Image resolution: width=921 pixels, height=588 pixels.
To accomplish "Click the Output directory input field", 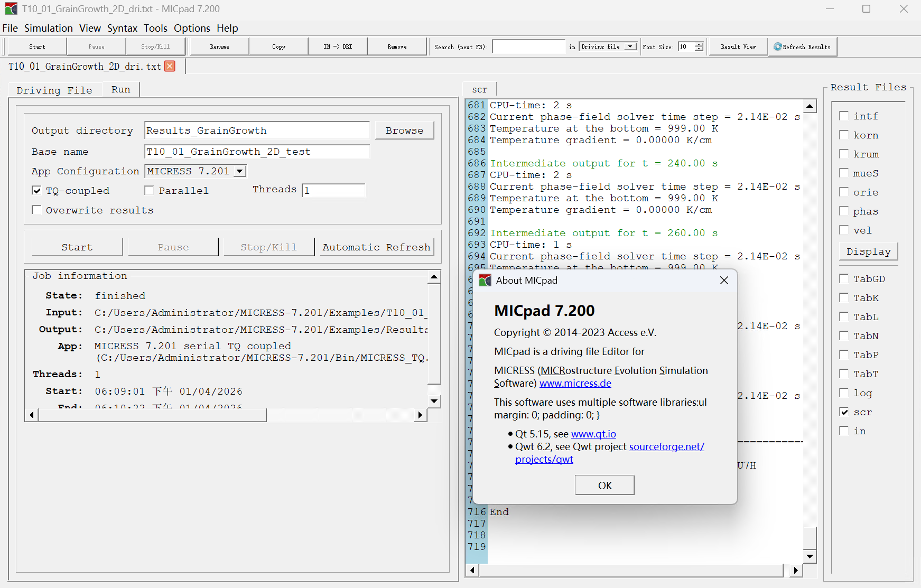I will click(257, 130).
